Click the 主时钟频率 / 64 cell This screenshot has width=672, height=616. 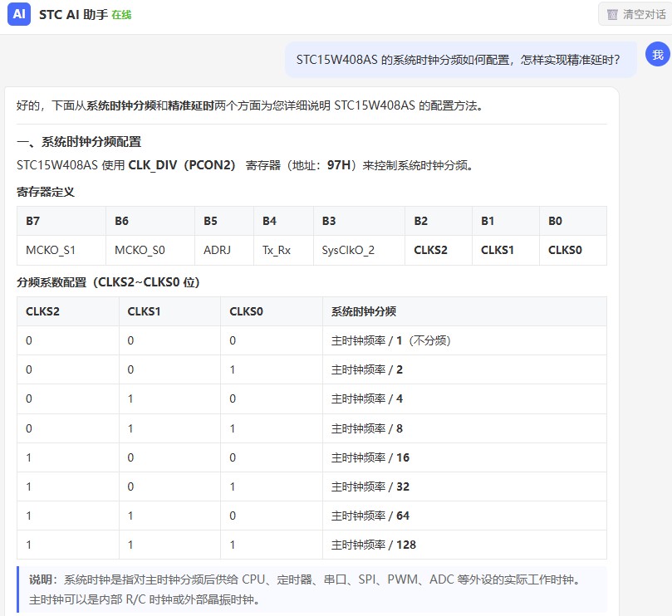click(464, 516)
